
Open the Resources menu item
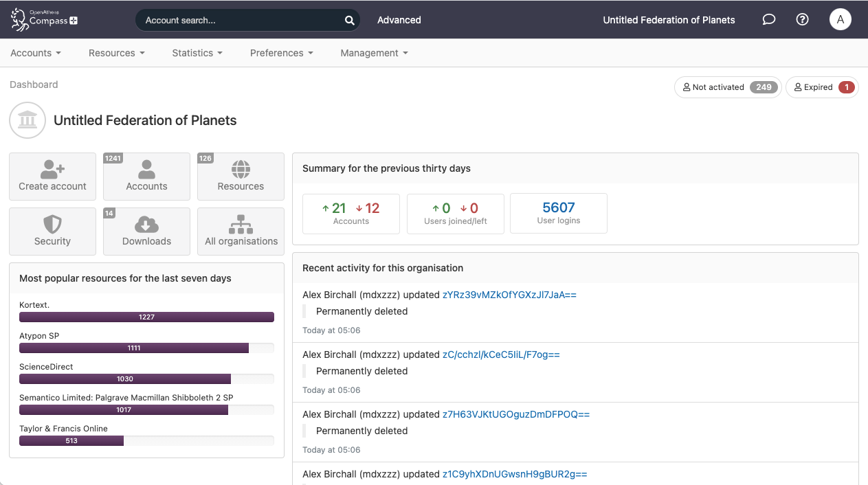[x=116, y=53]
